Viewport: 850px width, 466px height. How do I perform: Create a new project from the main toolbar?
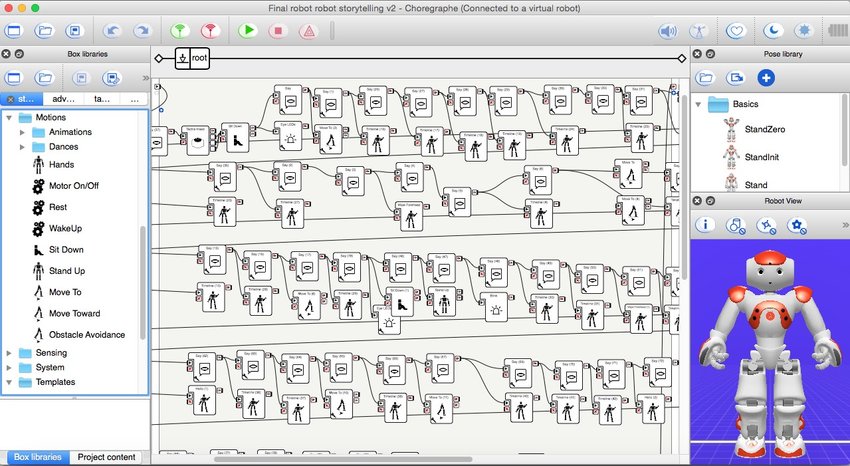[x=14, y=30]
